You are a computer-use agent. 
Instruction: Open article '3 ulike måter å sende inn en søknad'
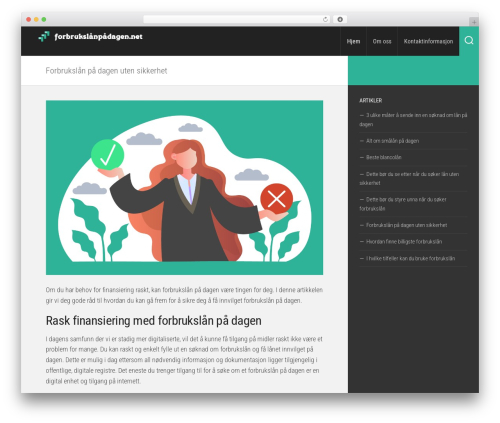pyautogui.click(x=413, y=119)
